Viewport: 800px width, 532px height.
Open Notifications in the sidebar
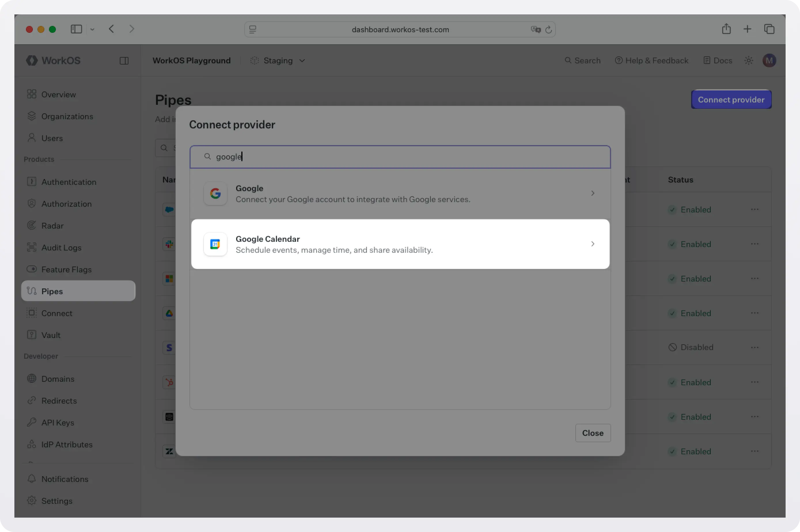(65, 479)
